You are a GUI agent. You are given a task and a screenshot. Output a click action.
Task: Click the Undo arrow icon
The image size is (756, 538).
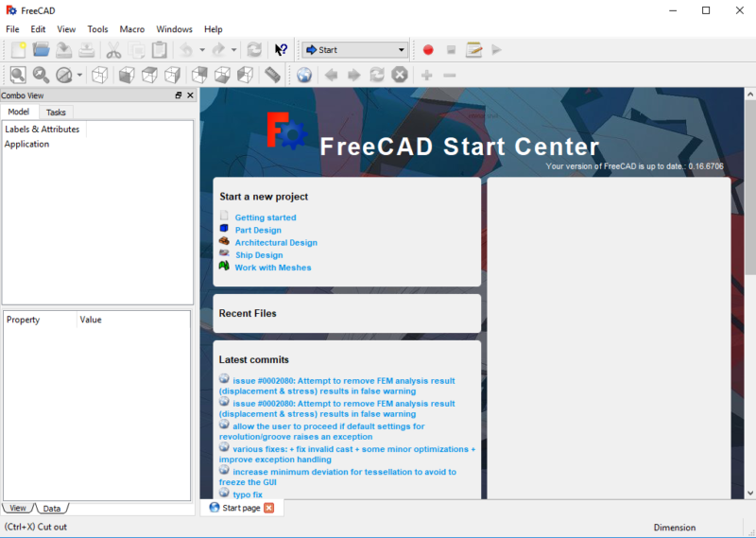coord(186,50)
